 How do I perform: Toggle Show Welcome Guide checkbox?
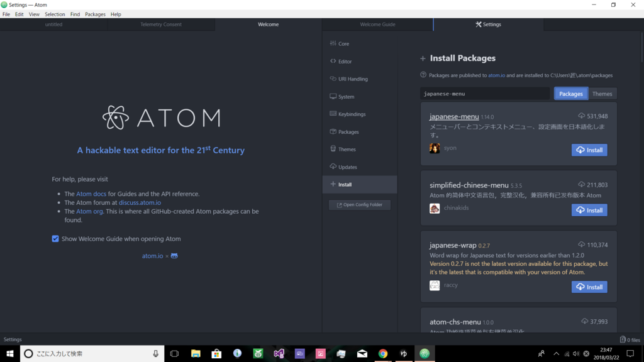coord(55,239)
